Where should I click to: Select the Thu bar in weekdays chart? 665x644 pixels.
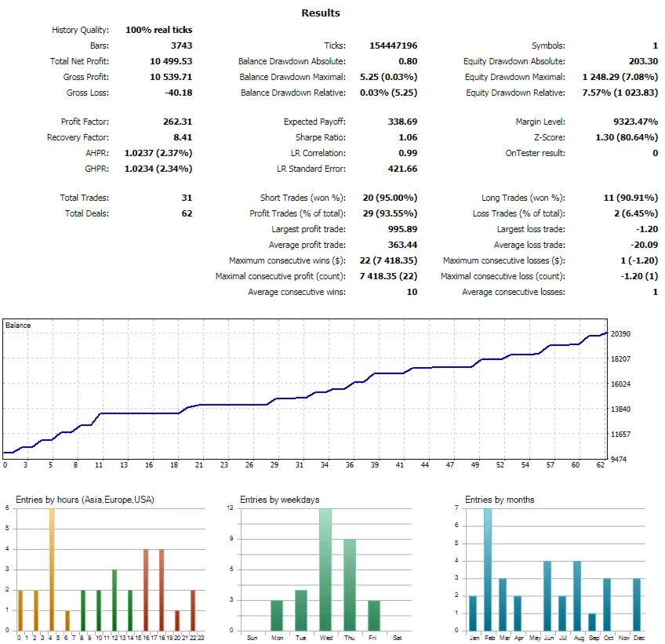tap(350, 584)
